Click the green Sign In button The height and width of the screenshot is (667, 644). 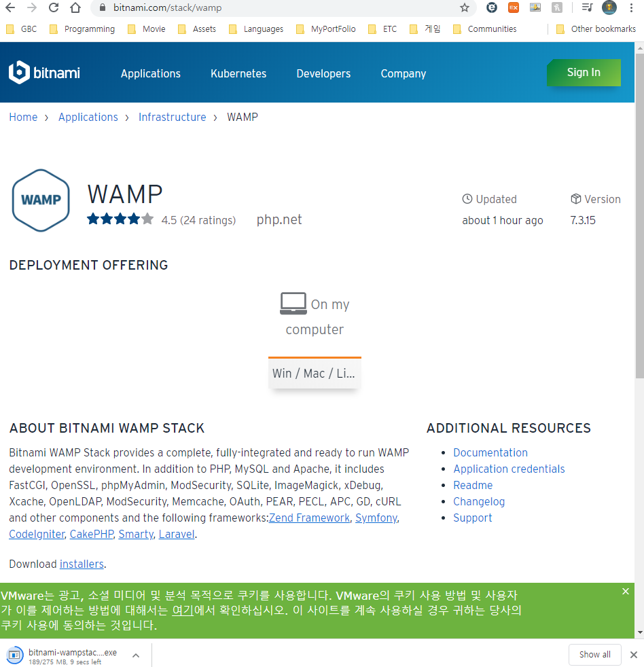584,72
